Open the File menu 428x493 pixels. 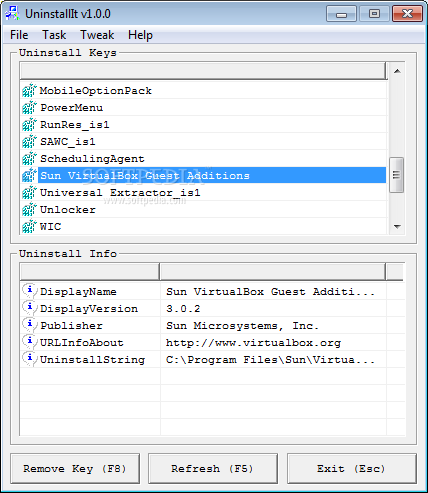pyautogui.click(x=19, y=35)
